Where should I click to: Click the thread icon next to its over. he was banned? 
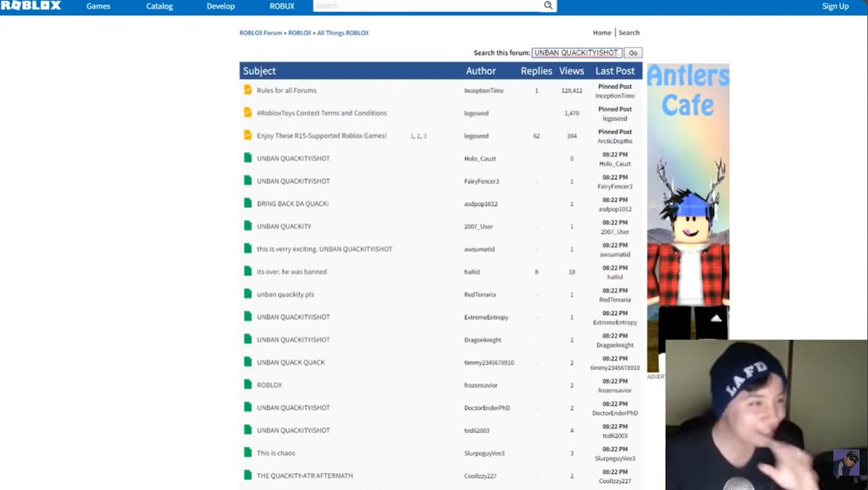248,271
